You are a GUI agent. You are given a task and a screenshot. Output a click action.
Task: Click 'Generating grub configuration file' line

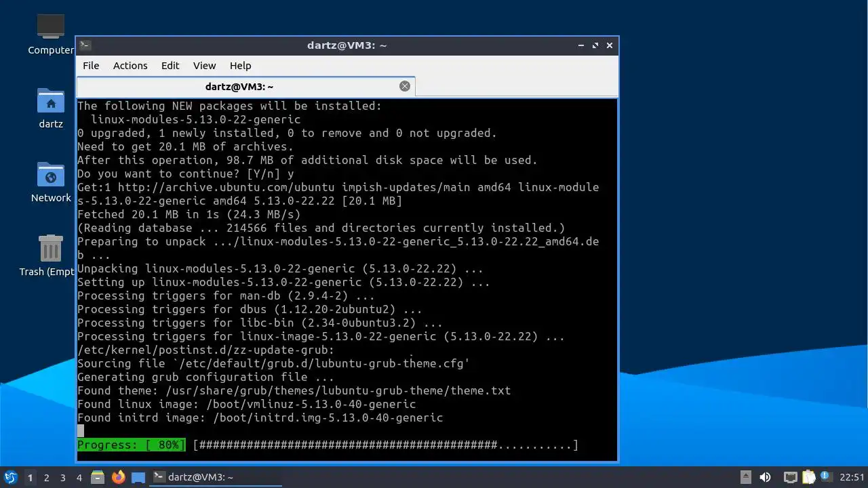(x=206, y=378)
